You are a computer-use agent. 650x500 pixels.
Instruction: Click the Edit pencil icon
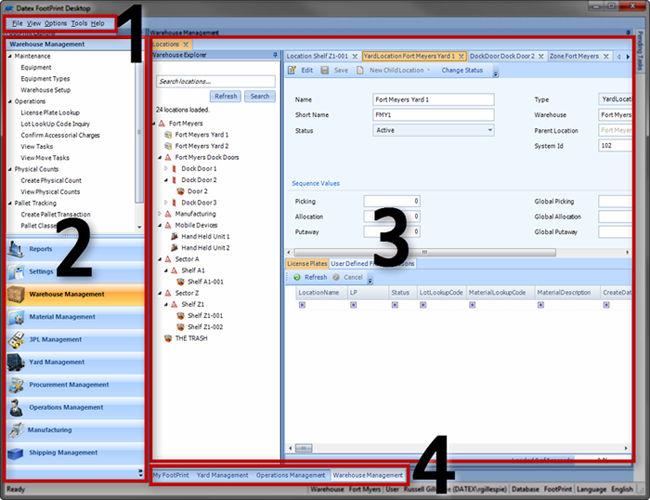pyautogui.click(x=292, y=70)
